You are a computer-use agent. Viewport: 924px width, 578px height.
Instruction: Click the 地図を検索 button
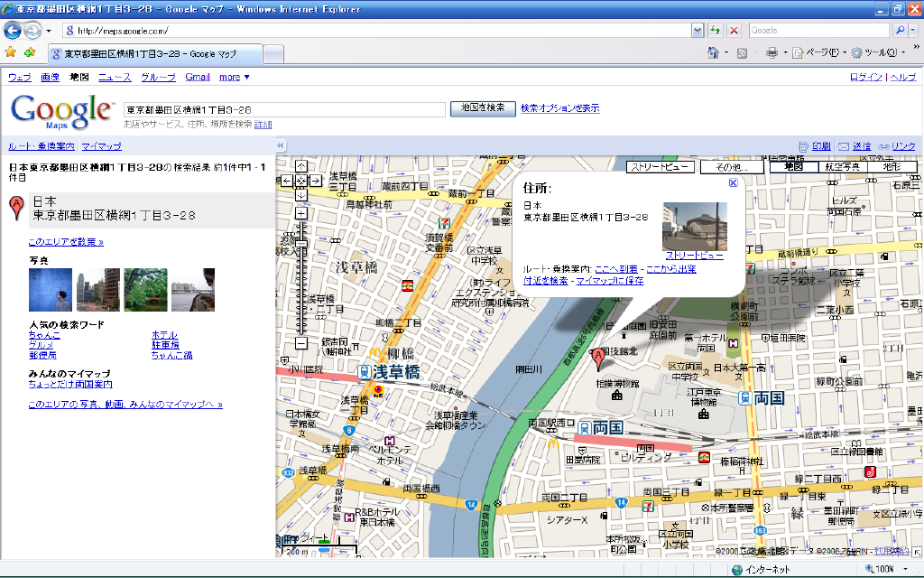(x=483, y=108)
